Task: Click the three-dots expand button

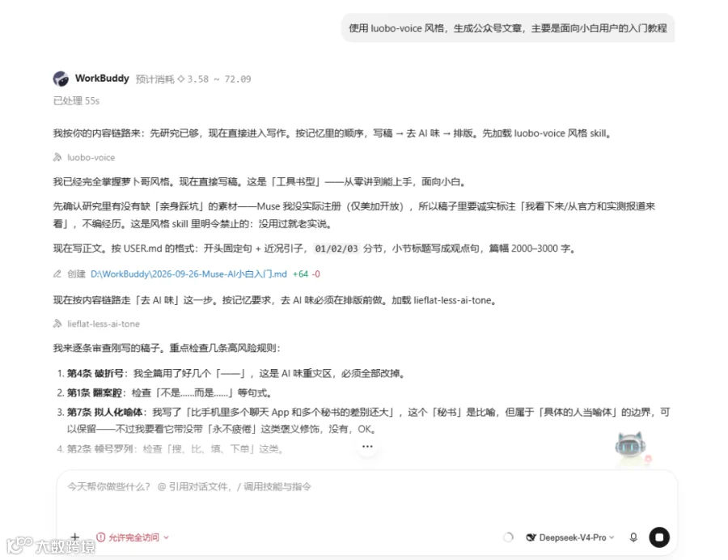Action: coord(367,446)
